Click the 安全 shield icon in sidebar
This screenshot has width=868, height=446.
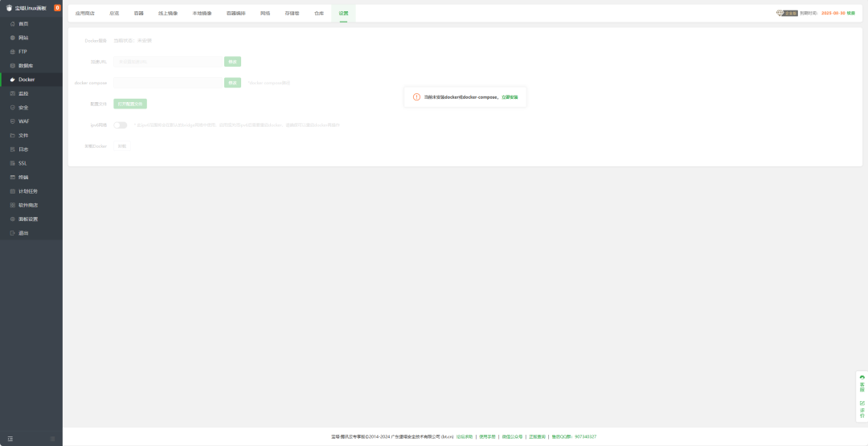(x=13, y=108)
